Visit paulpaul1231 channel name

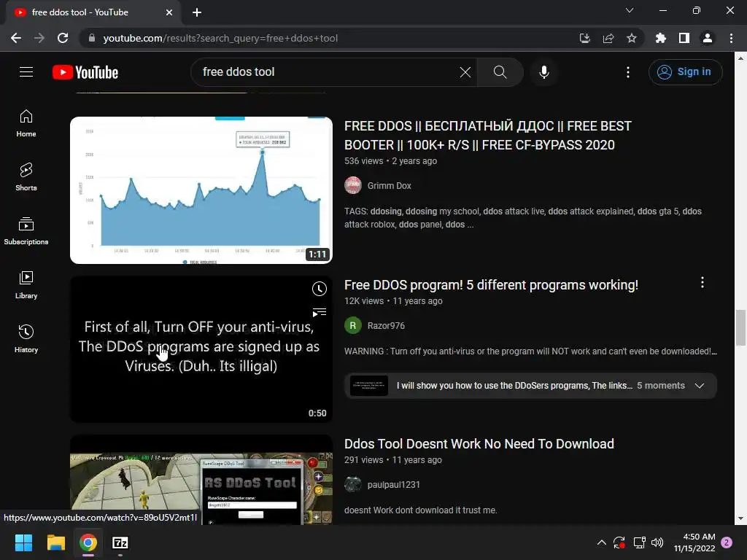click(393, 485)
